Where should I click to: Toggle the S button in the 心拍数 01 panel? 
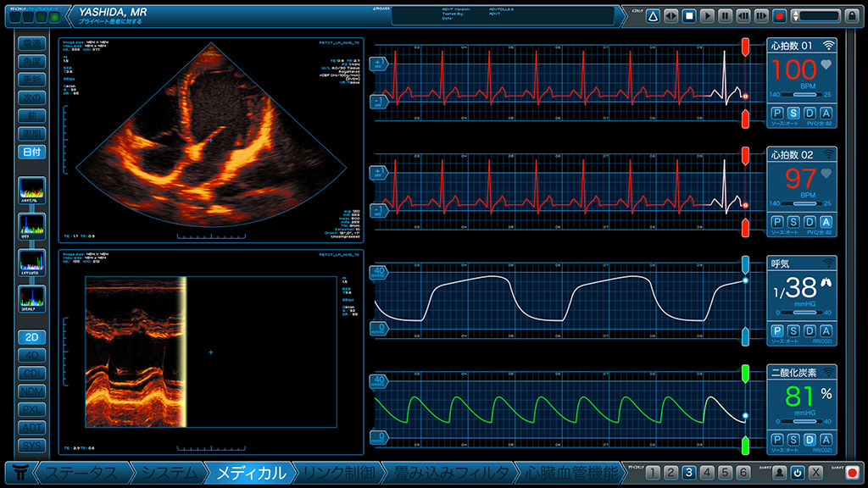pos(793,113)
